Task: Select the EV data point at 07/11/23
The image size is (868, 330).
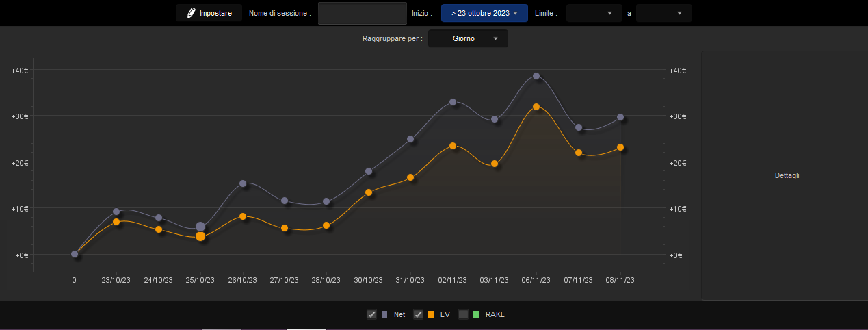Action: click(579, 153)
